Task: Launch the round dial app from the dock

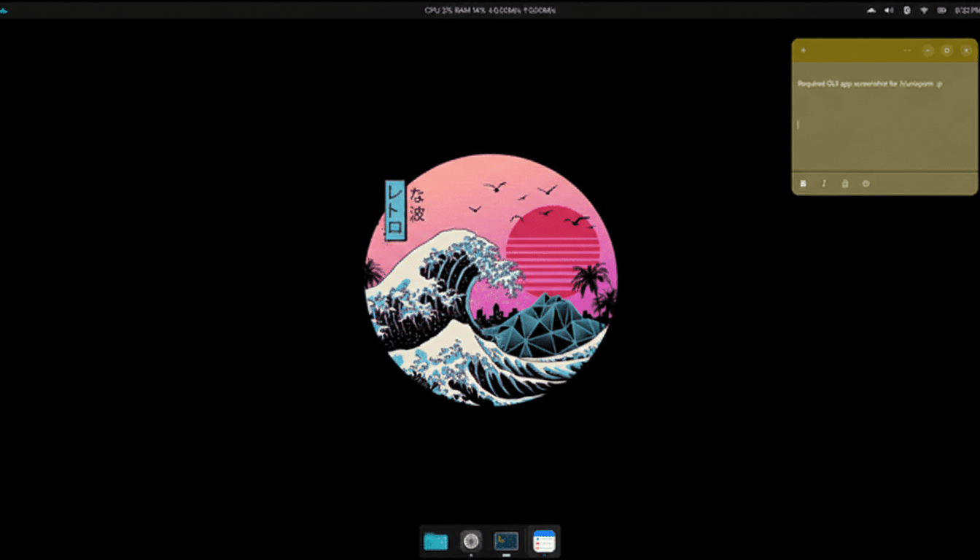Action: [470, 541]
